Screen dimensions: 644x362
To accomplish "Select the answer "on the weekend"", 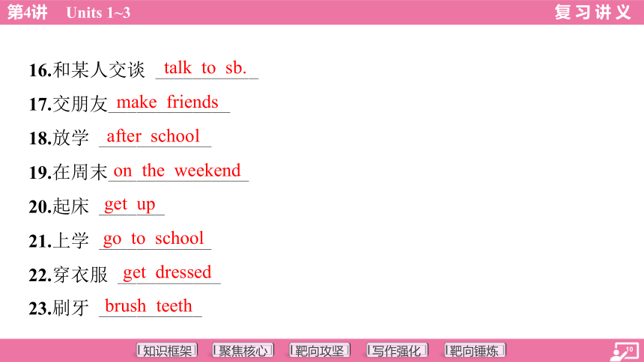I will 177,171.
